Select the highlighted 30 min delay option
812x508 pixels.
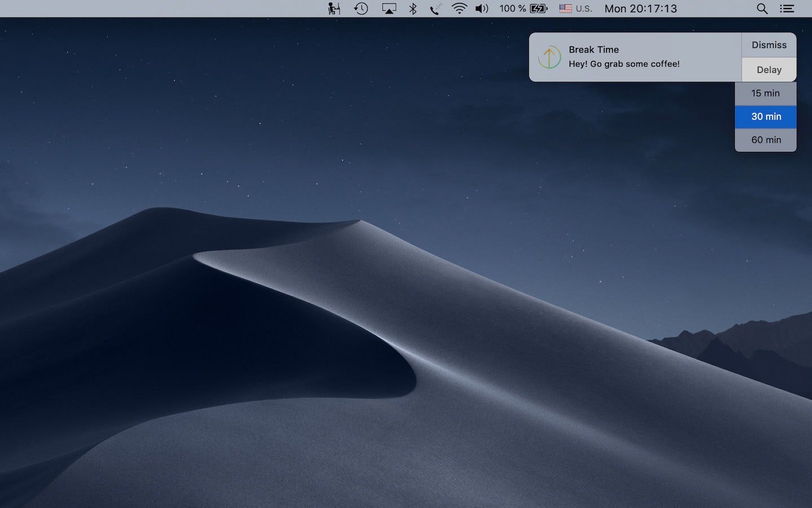[766, 117]
